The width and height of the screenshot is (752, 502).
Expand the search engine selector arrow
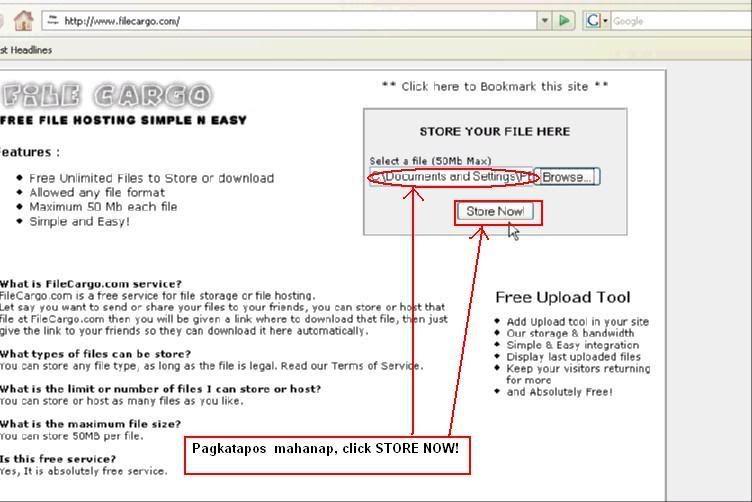pos(604,20)
